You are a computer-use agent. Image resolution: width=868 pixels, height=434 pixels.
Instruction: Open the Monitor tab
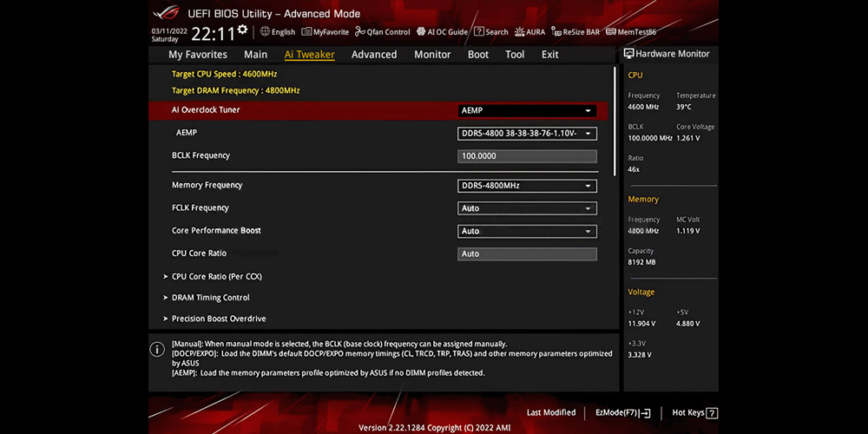[432, 54]
